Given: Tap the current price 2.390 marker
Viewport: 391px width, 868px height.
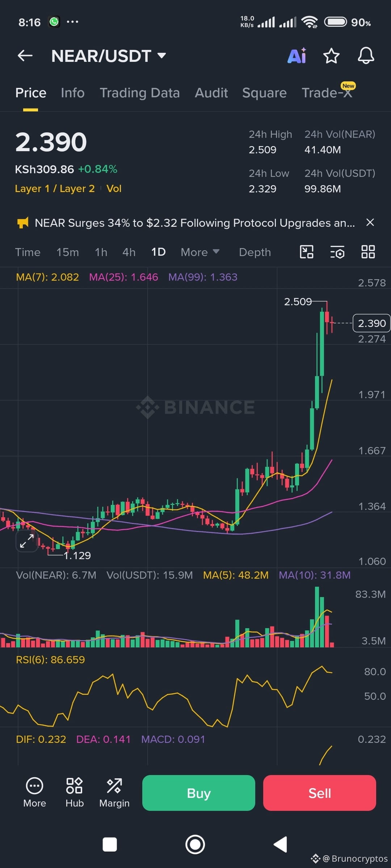Looking at the screenshot, I should [371, 323].
